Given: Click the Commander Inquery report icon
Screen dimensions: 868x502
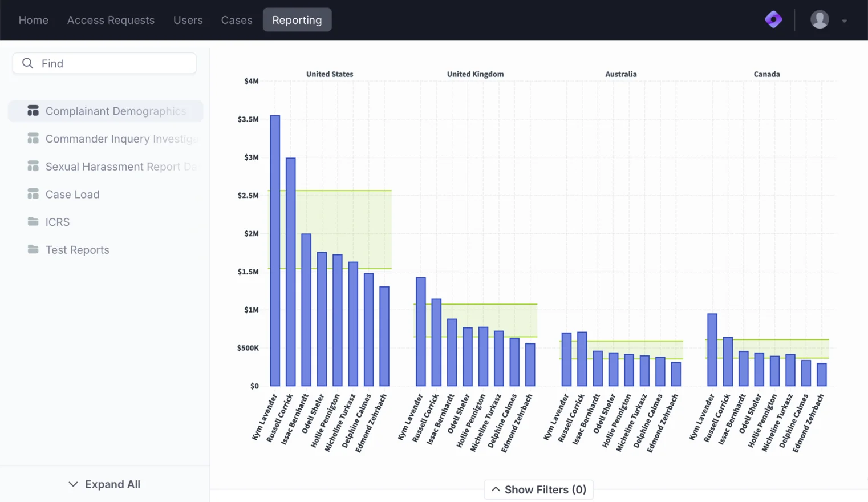Looking at the screenshot, I should tap(33, 139).
